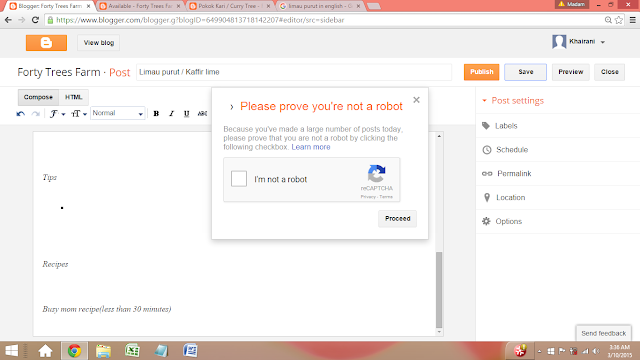Open reCAPTCHA Terms link
640x360 pixels.
click(386, 197)
